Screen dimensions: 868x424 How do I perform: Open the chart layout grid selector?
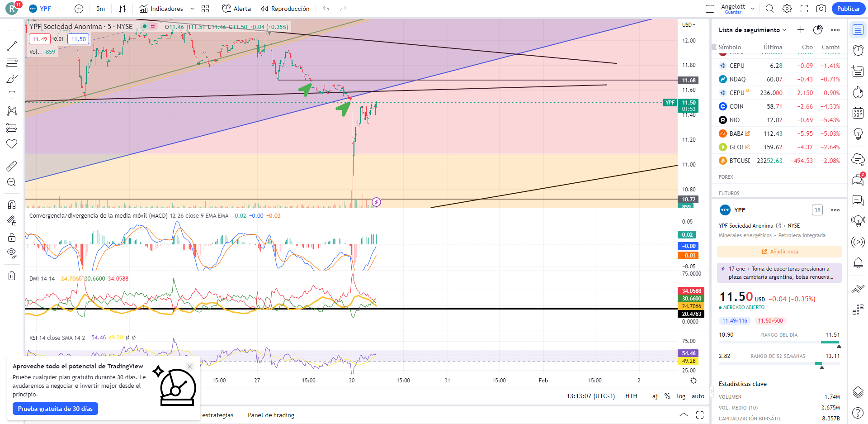(205, 9)
